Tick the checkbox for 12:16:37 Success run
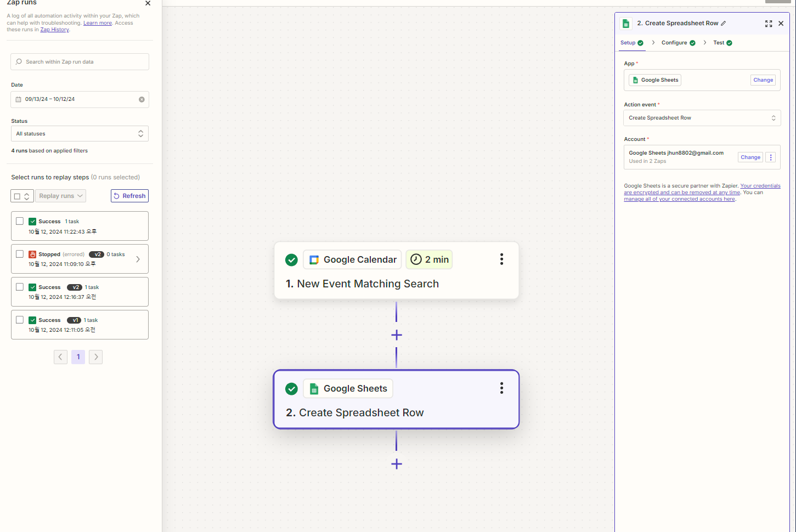The height and width of the screenshot is (532, 796). coord(20,287)
